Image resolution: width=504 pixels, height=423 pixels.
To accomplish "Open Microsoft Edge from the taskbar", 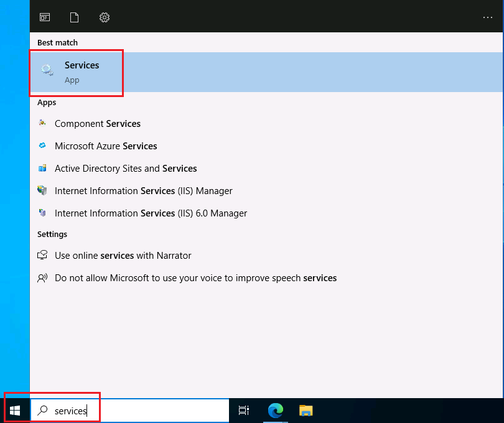I will click(276, 411).
